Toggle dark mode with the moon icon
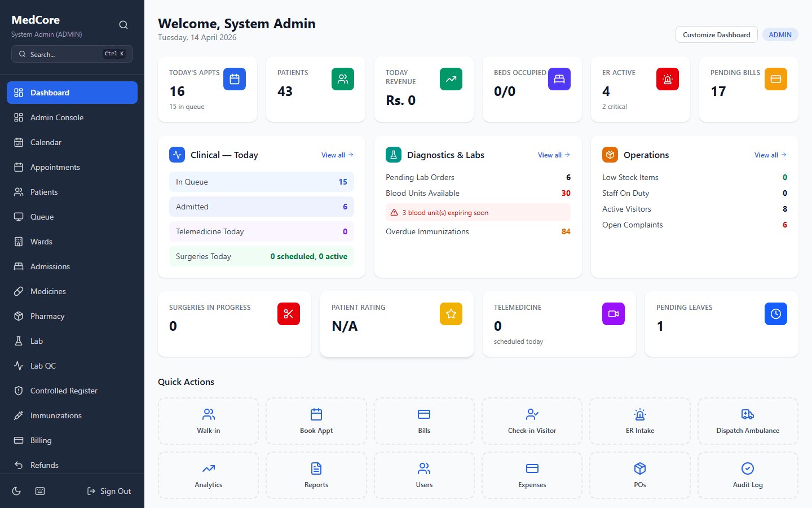Viewport: 812px width, 508px height. 16,491
